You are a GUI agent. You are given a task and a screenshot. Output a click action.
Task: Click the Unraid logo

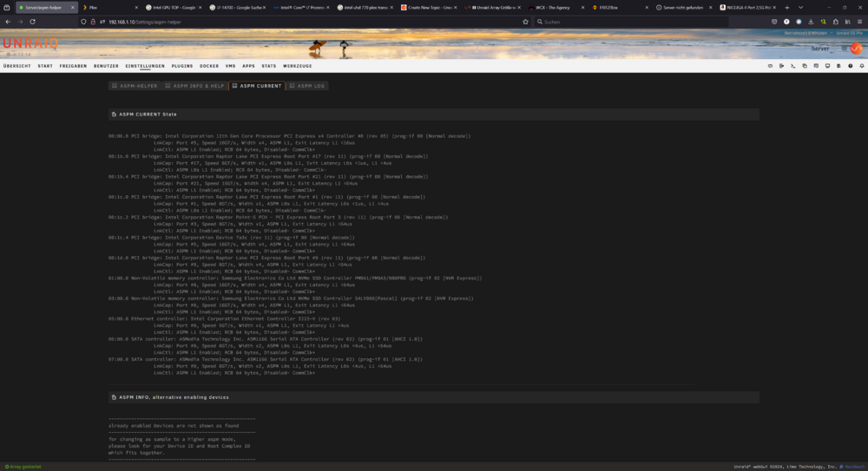(x=30, y=43)
